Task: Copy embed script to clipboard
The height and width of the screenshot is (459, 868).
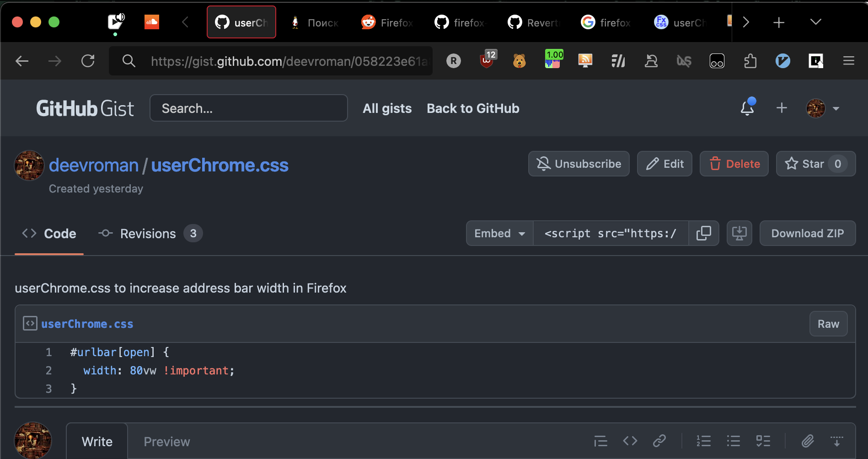Action: click(x=704, y=233)
